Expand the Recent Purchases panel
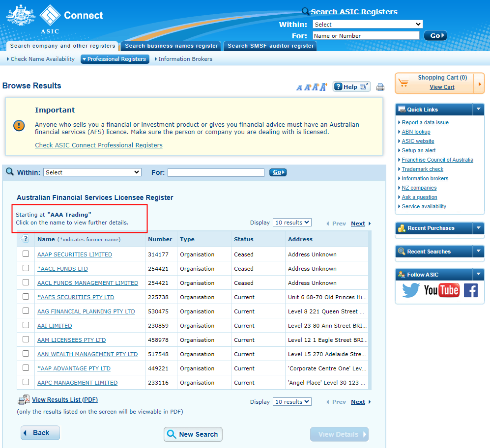The image size is (490, 448). pos(478,228)
